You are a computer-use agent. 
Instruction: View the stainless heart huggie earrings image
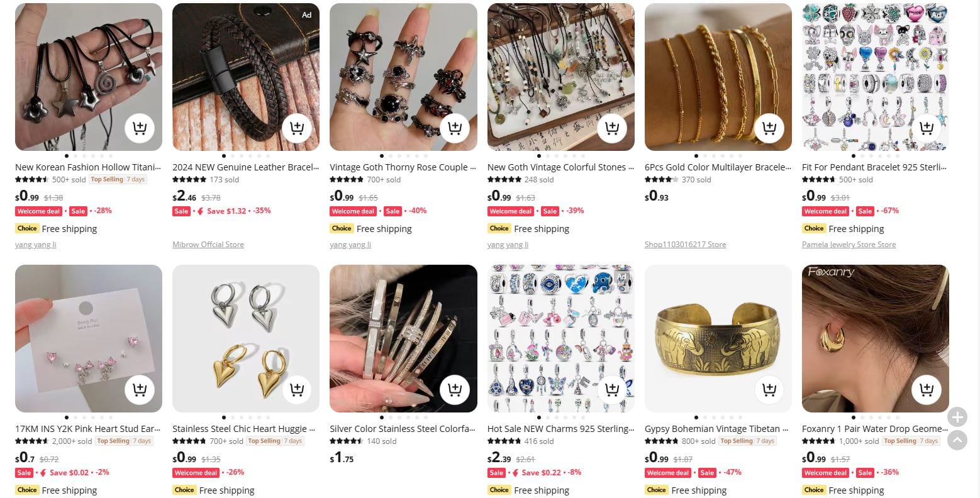tap(246, 338)
